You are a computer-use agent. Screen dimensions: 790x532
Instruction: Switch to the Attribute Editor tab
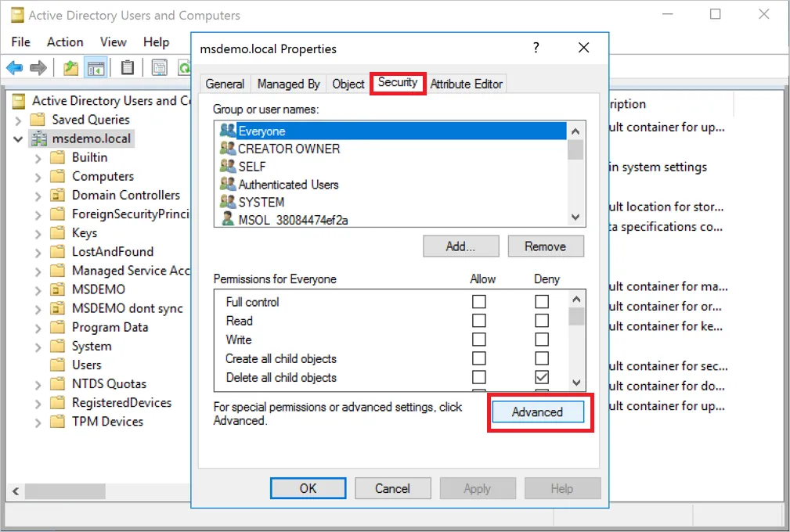(466, 84)
